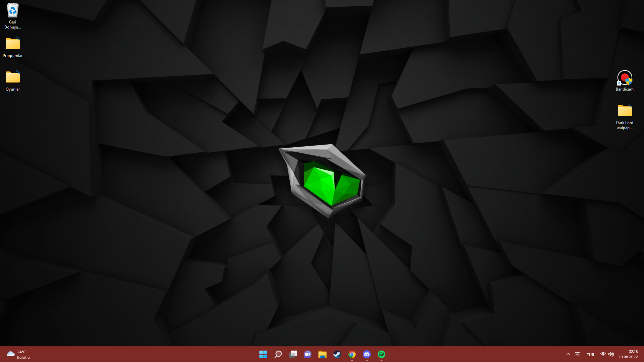Open Wi-Fi network tray icon
This screenshot has width=644, height=362.
pos(603,354)
